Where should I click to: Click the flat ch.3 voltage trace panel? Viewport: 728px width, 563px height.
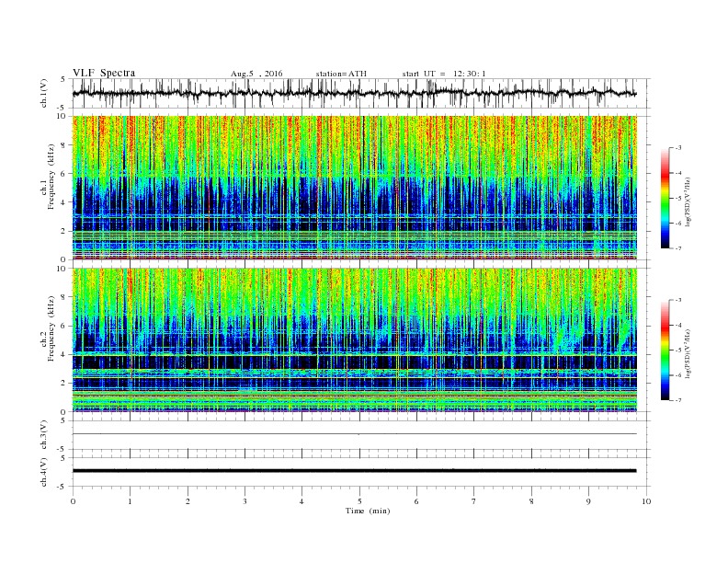[360, 434]
